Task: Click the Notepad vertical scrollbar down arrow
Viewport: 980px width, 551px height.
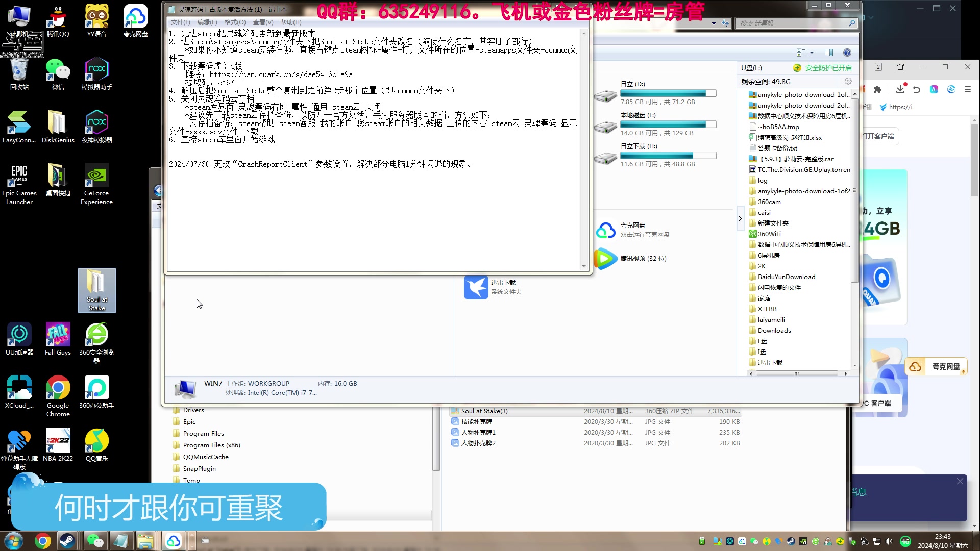Action: tap(584, 266)
